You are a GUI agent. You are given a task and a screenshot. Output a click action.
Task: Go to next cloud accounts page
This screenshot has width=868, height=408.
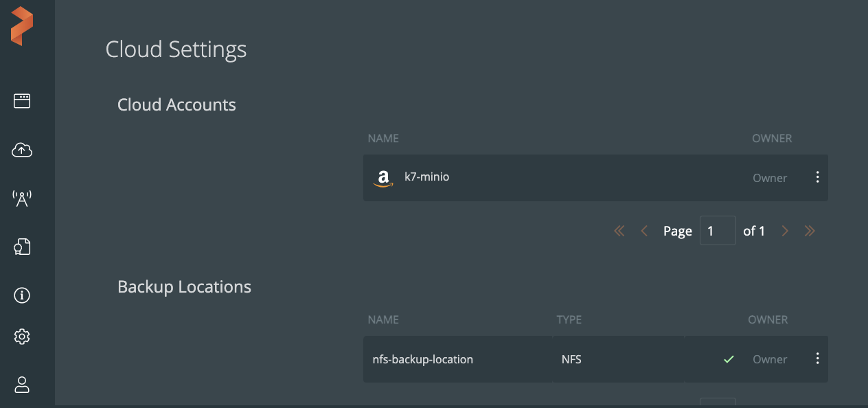point(785,231)
